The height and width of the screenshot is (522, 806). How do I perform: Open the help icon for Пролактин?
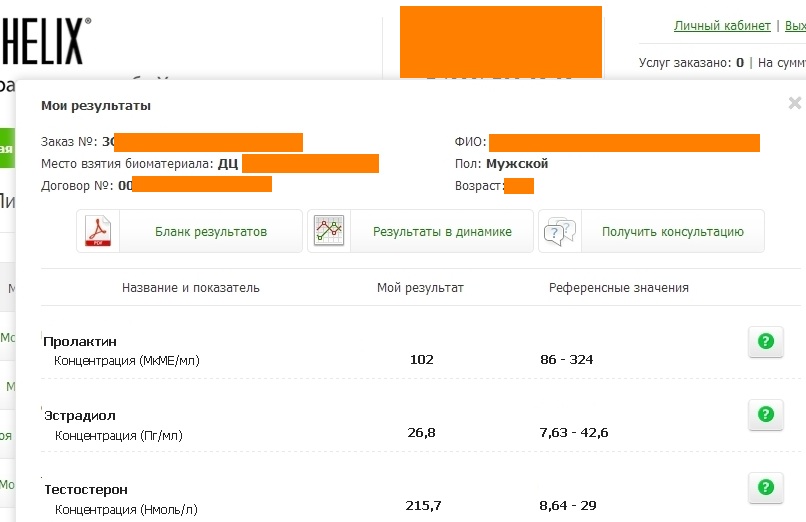[x=765, y=342]
